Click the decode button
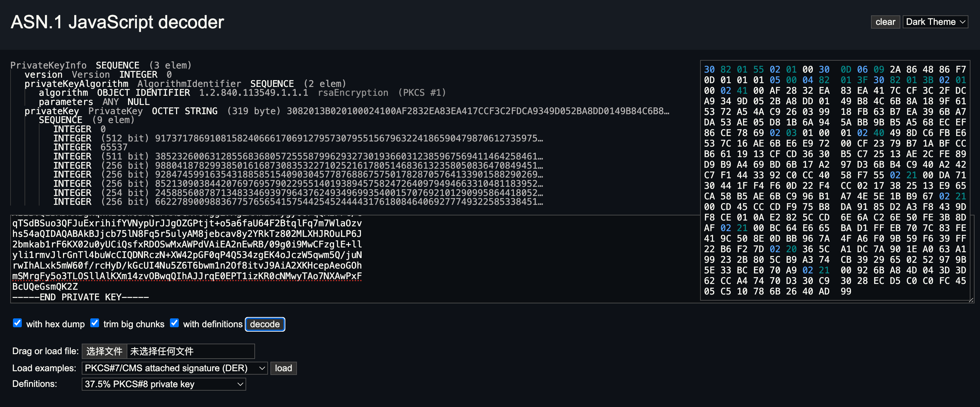 click(265, 324)
